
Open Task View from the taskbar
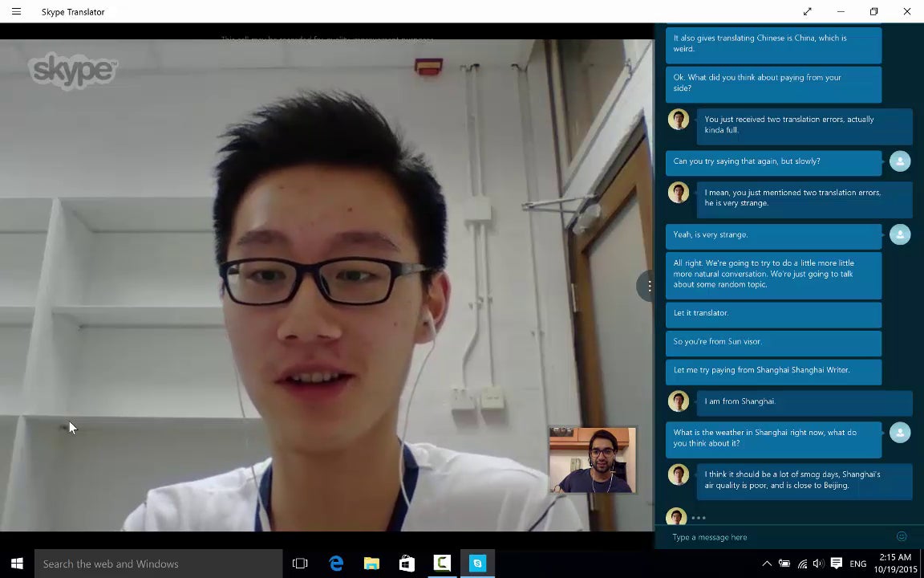click(300, 564)
